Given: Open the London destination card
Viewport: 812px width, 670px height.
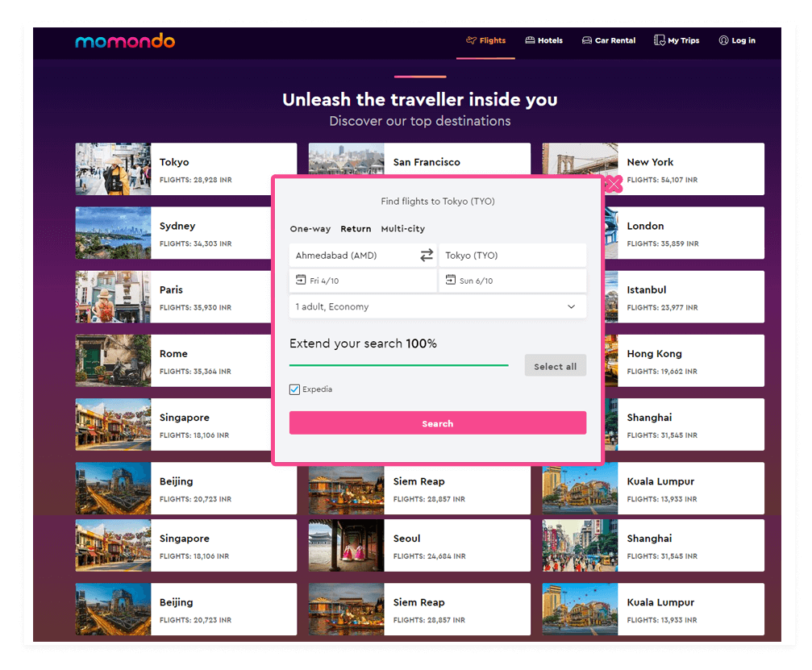Looking at the screenshot, I should (x=684, y=233).
